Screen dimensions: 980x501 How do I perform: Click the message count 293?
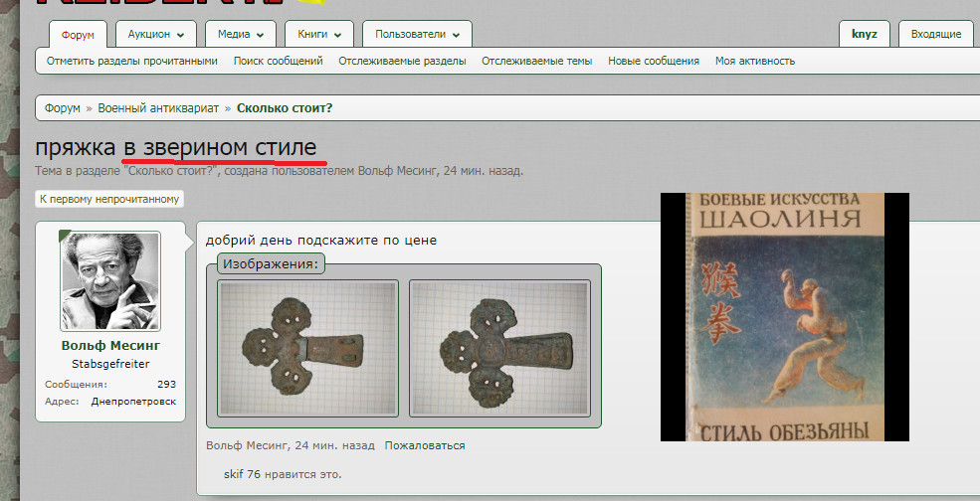[167, 384]
